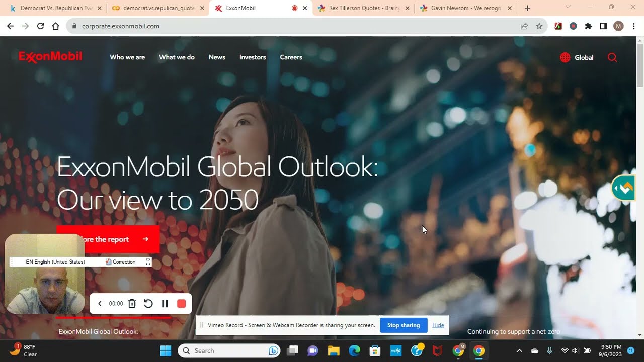The image size is (644, 362).
Task: Close the Rex Tillerson Quotes tab
Action: 408,8
